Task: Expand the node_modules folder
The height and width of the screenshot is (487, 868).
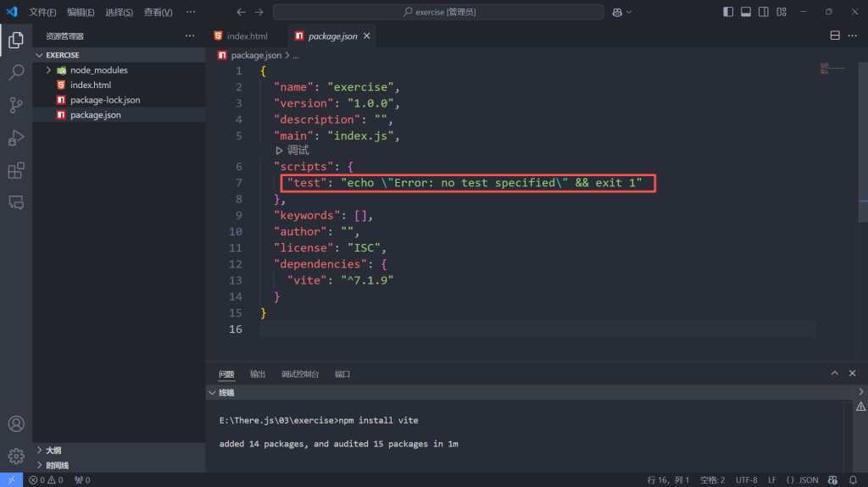Action: [49, 70]
